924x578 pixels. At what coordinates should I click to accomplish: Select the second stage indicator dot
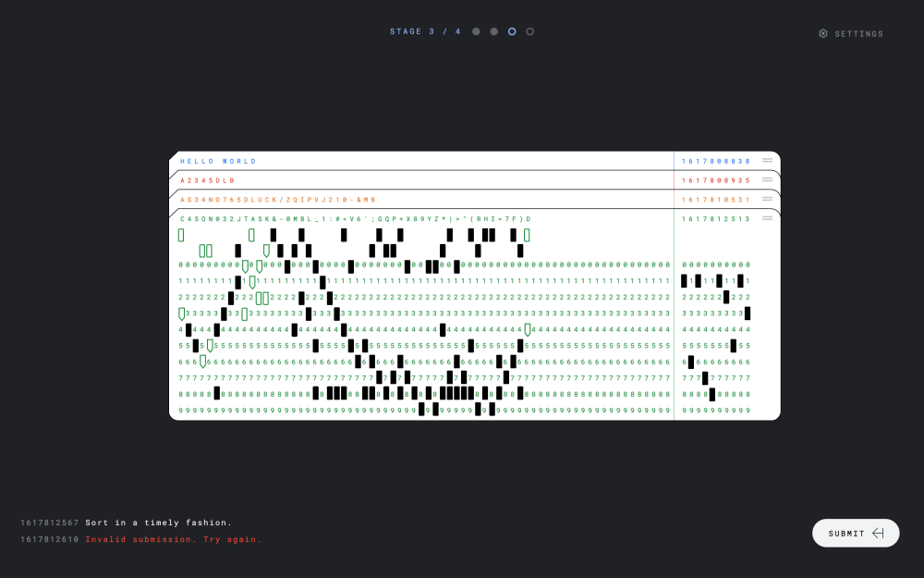(x=494, y=31)
